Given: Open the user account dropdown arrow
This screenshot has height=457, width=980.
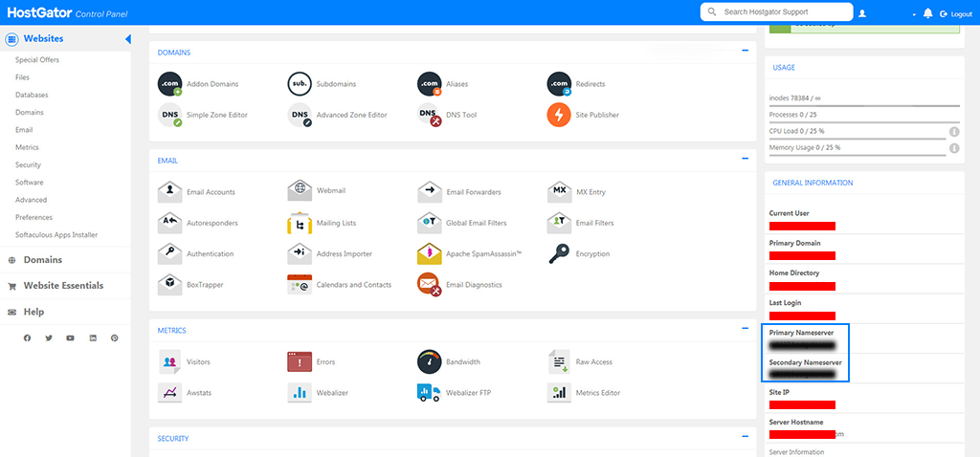Looking at the screenshot, I should click(x=914, y=14).
